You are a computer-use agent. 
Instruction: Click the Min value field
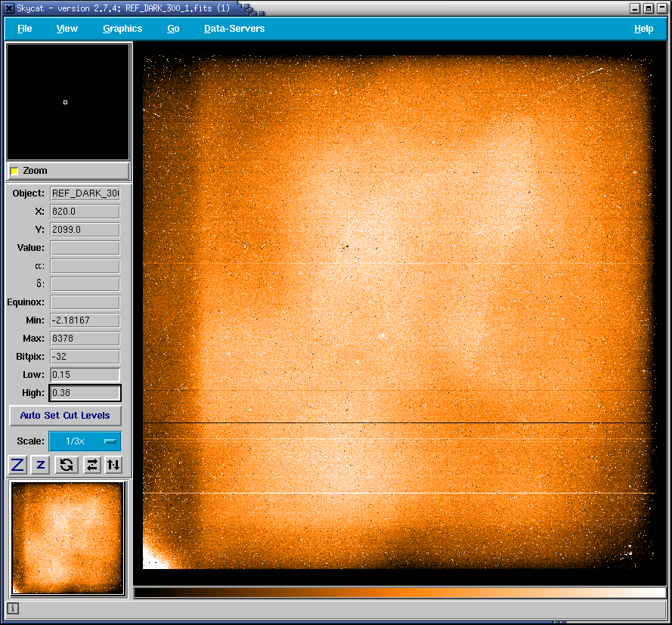[85, 320]
